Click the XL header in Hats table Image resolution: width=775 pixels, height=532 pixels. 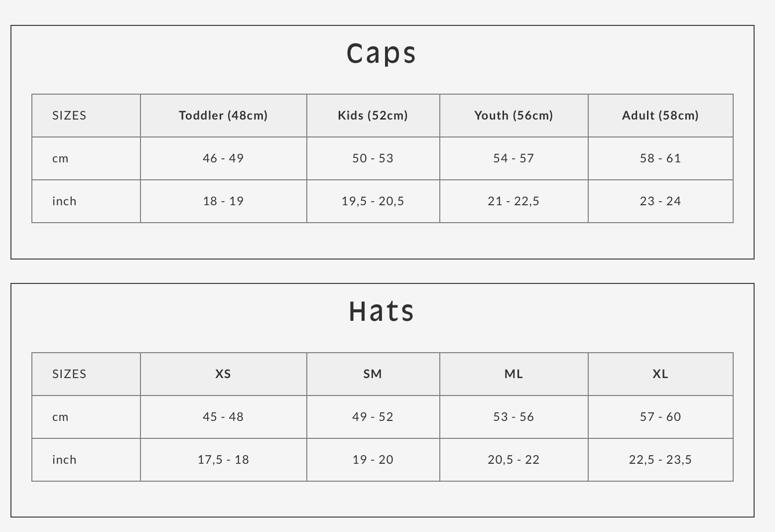(660, 374)
